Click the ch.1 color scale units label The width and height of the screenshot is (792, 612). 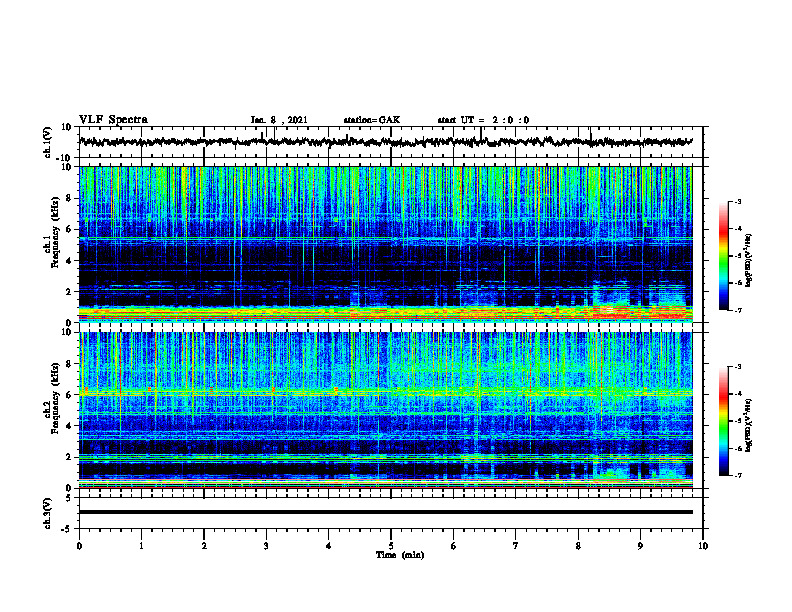[x=749, y=260]
